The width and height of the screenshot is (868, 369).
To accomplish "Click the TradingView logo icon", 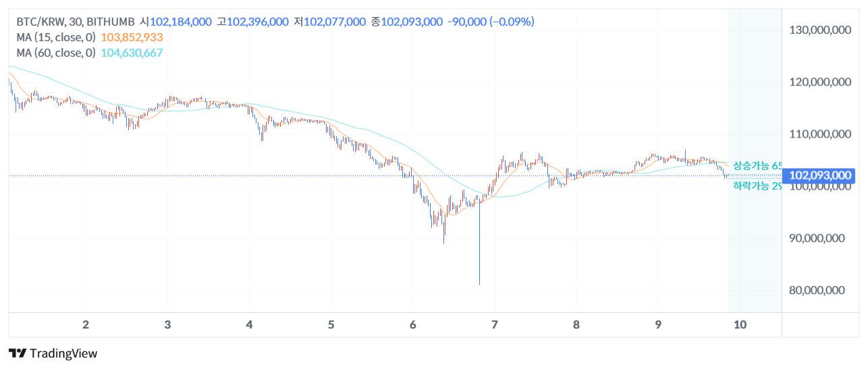I will point(18,353).
